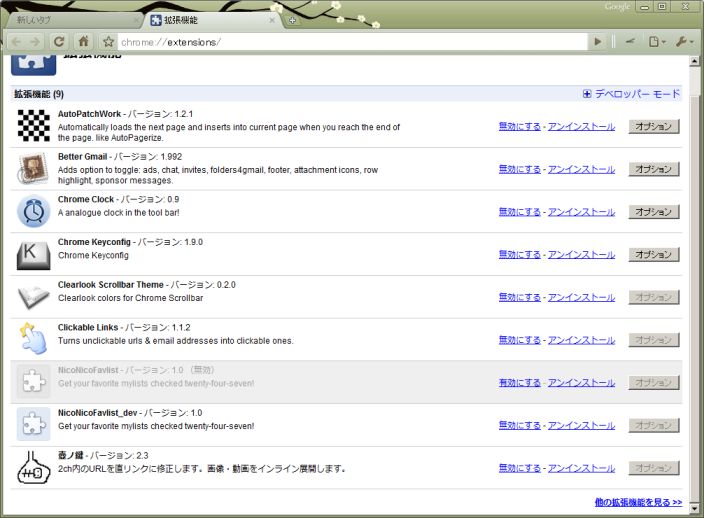Disable Better Gmail via 無効にする
This screenshot has height=518, width=704.
[519, 169]
